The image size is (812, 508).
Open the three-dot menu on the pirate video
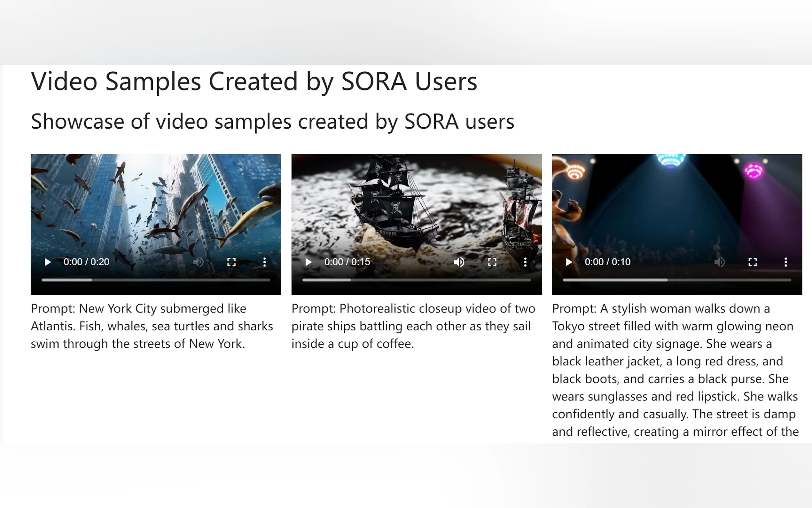[x=525, y=262]
